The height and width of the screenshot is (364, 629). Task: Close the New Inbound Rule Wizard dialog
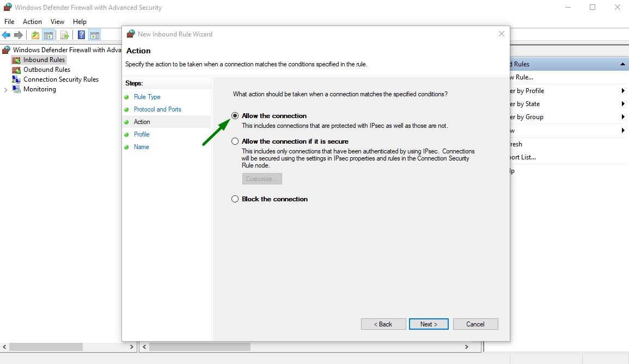point(502,34)
